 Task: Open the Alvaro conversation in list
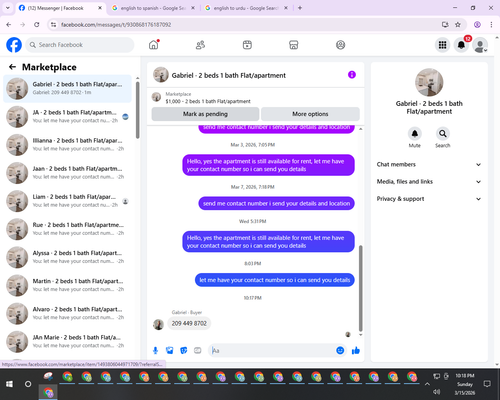tap(67, 313)
